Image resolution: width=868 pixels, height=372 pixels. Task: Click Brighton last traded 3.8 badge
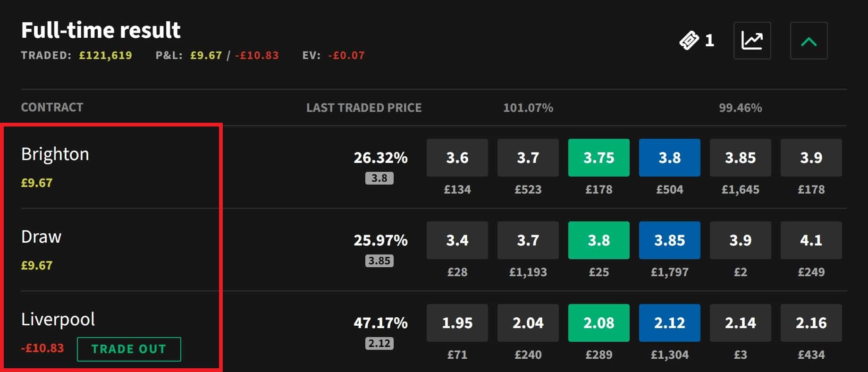click(379, 178)
